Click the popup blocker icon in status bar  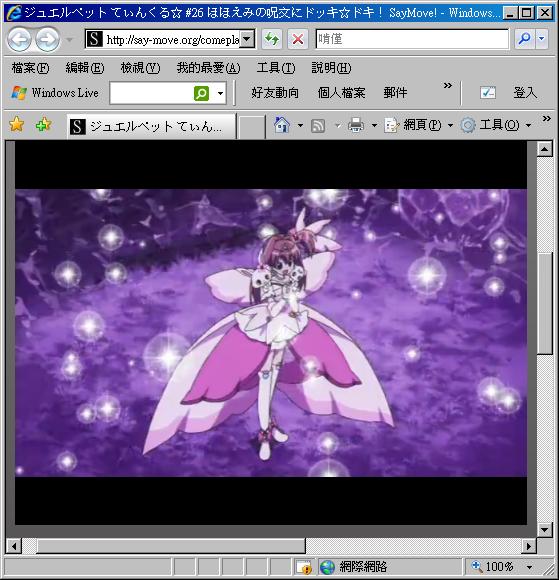(x=304, y=567)
